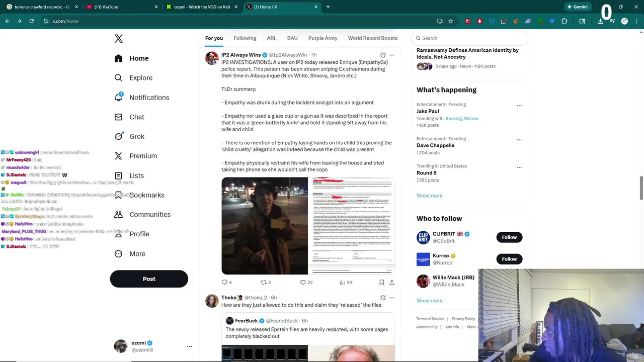
Task: Open the street photo in the post
Action: [265, 226]
